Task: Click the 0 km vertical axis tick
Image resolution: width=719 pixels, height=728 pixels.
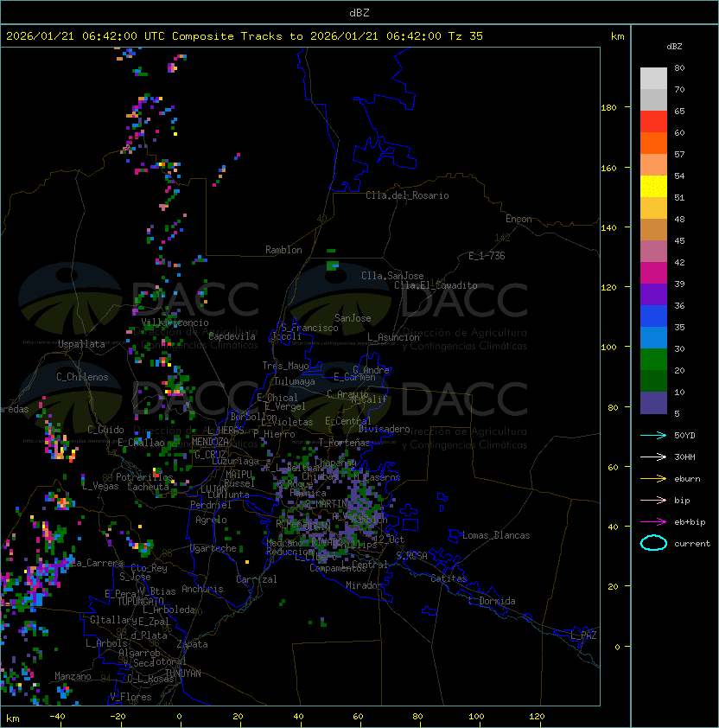Action: coord(617,647)
